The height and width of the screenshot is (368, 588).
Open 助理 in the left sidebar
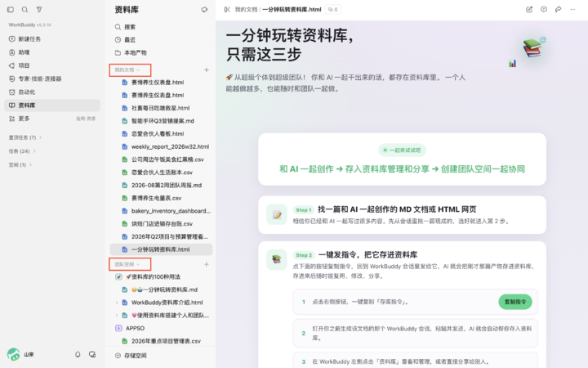coord(51,52)
